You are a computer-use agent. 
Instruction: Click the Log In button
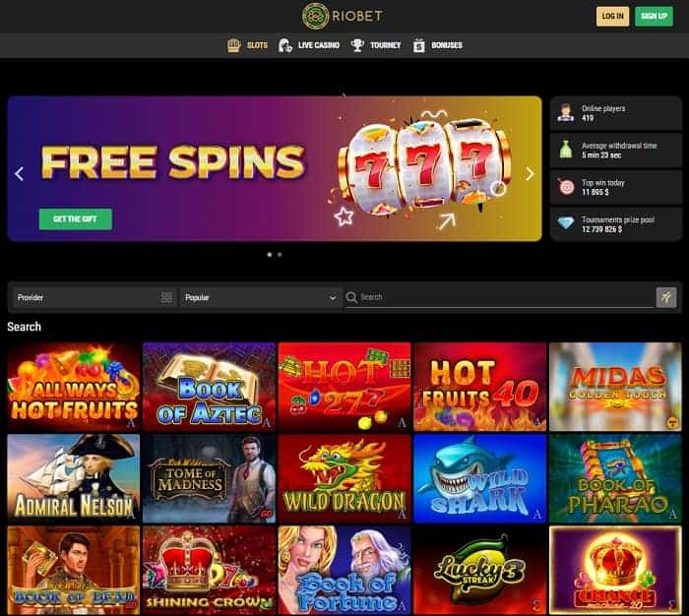612,17
